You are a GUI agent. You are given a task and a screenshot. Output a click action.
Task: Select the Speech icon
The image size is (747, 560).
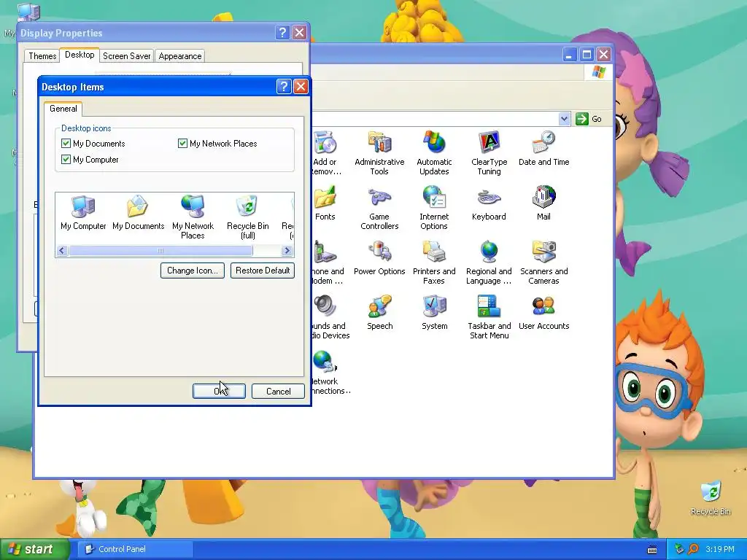[x=379, y=313]
